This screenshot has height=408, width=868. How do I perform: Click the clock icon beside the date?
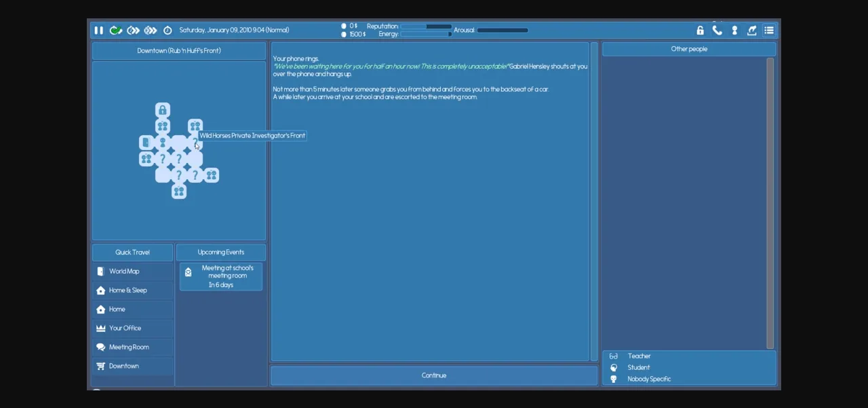(x=167, y=31)
